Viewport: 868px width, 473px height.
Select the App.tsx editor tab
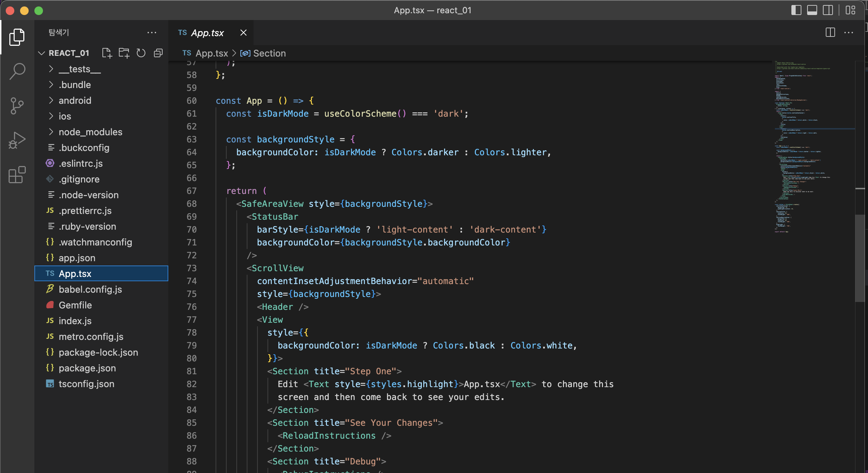pos(207,33)
